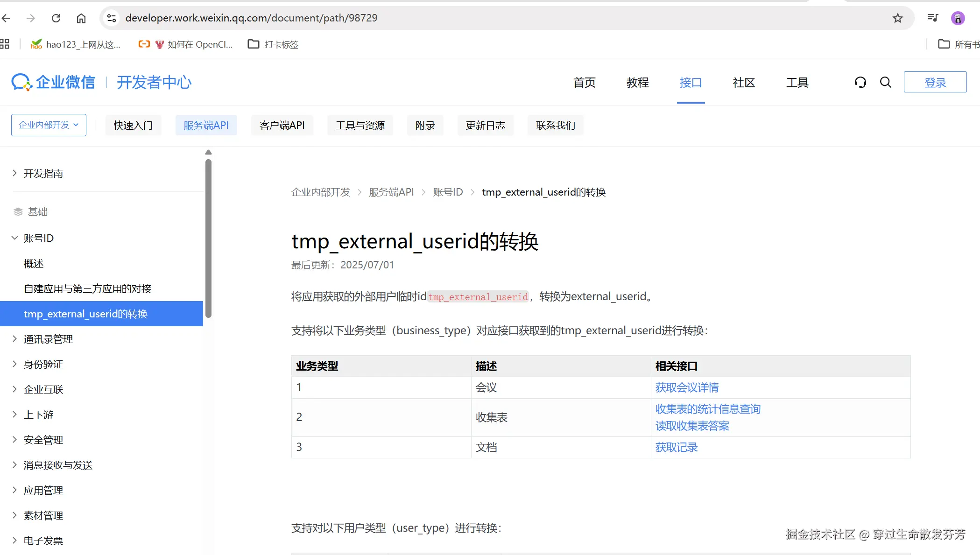Screen dimensions: 980x555
Task: Open the 企业内部开发 dropdown
Action: click(49, 125)
